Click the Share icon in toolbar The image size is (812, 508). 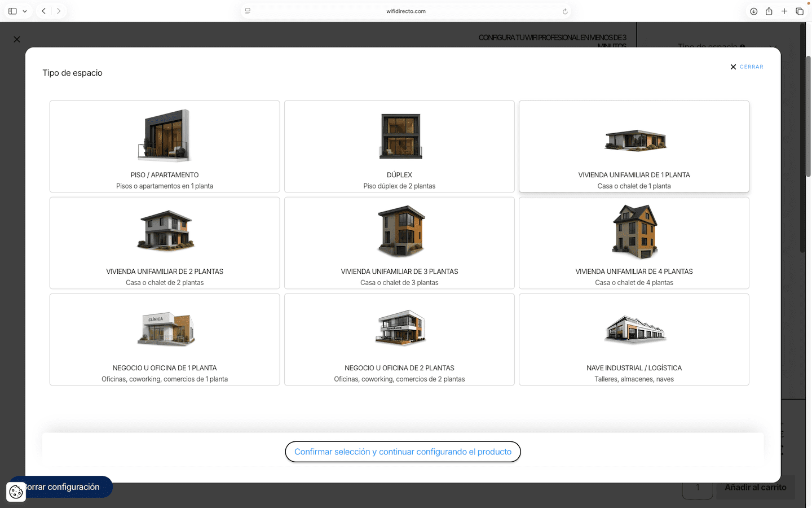(x=769, y=11)
